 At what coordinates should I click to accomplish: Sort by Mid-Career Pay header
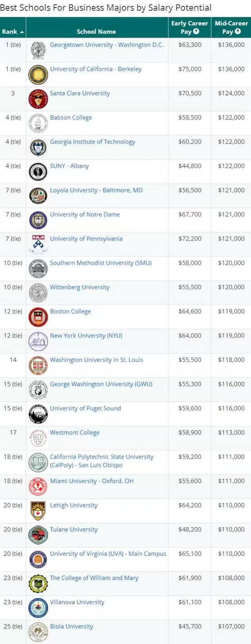[231, 28]
